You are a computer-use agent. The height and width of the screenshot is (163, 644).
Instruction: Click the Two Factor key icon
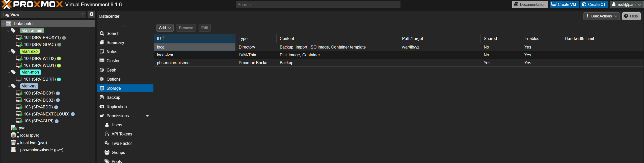coord(107,143)
